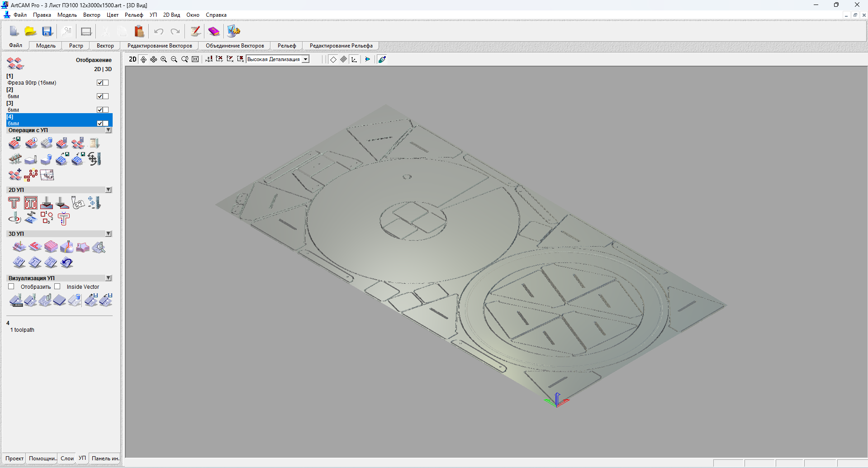Tick the Inside Vector checkbox
The image size is (868, 468).
(57, 287)
